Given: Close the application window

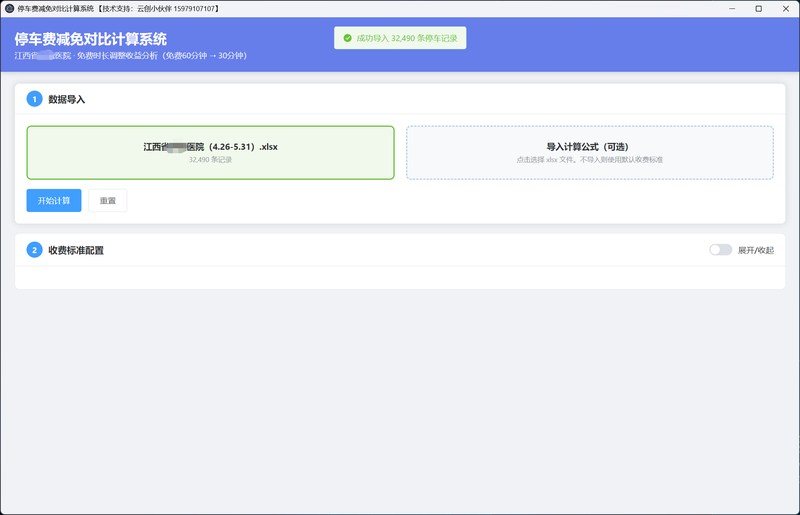Looking at the screenshot, I should 786,9.
